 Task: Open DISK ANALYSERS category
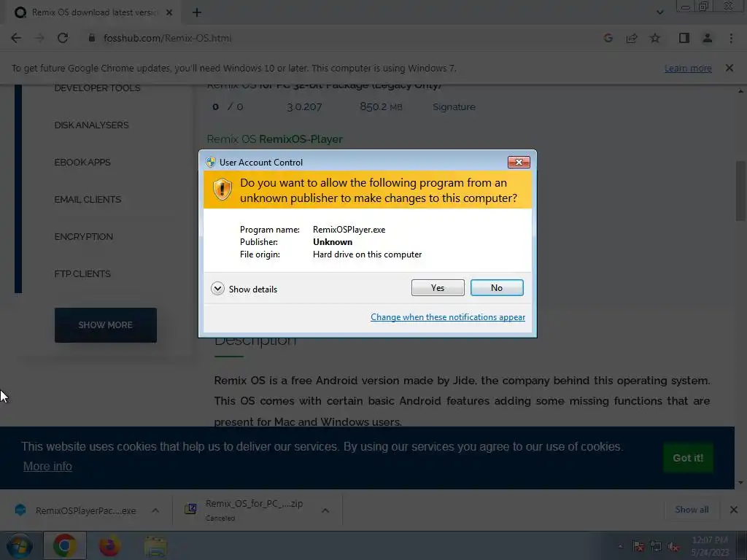(x=91, y=125)
